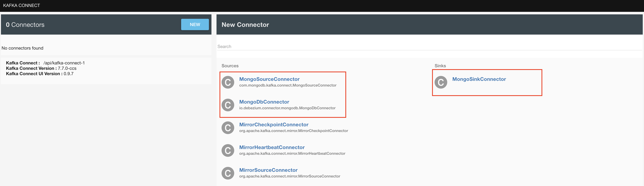Click the MongoSourceConnector circle icon
The image size is (644, 186).
pyautogui.click(x=228, y=82)
